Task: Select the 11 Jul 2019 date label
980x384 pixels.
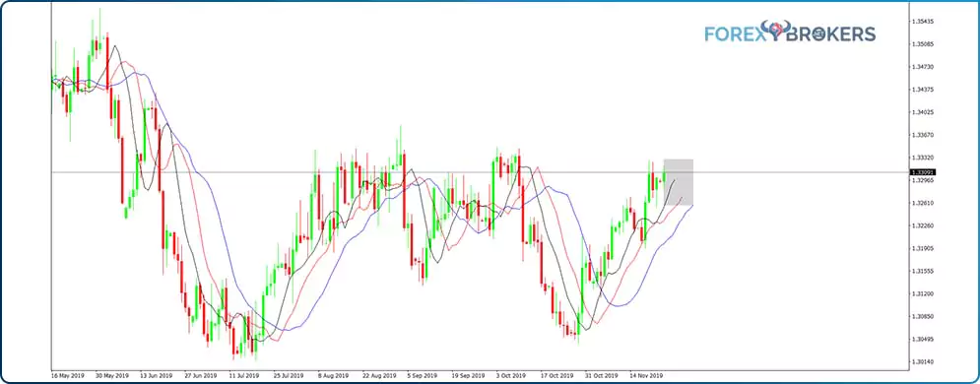Action: 243,376
